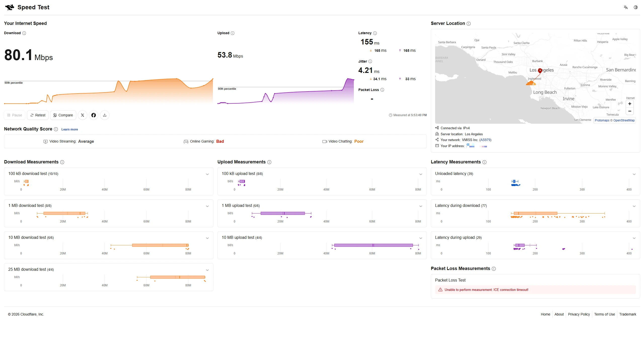
Task: Expand Latency during upload section
Action: tap(634, 238)
